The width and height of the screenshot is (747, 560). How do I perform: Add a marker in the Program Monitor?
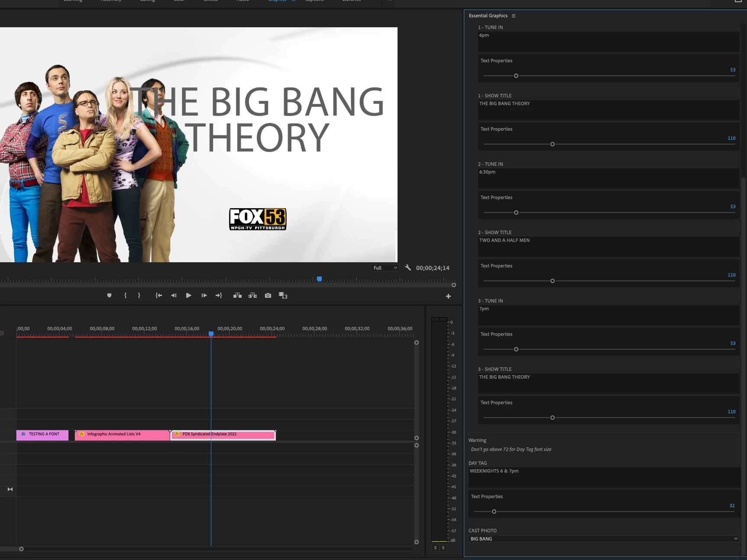109,296
